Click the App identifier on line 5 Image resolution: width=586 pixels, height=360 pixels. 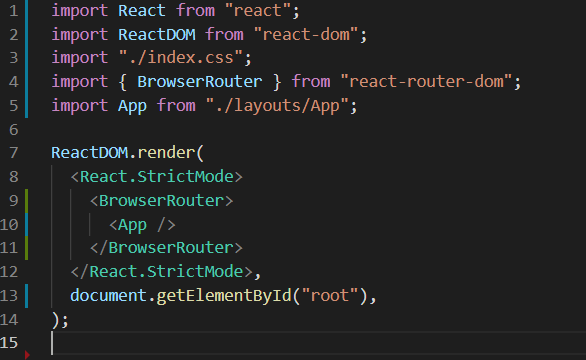(132, 107)
